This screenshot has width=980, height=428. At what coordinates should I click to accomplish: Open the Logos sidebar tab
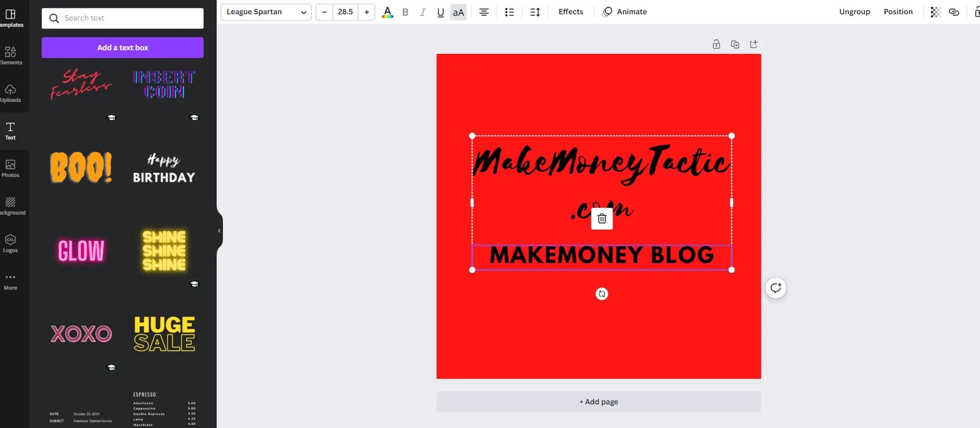(x=11, y=243)
